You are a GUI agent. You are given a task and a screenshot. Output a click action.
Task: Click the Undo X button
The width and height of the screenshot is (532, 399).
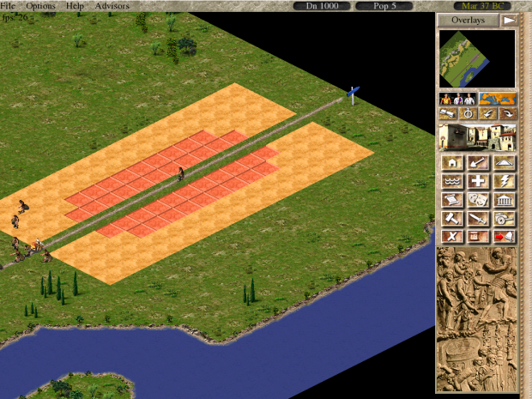point(452,237)
